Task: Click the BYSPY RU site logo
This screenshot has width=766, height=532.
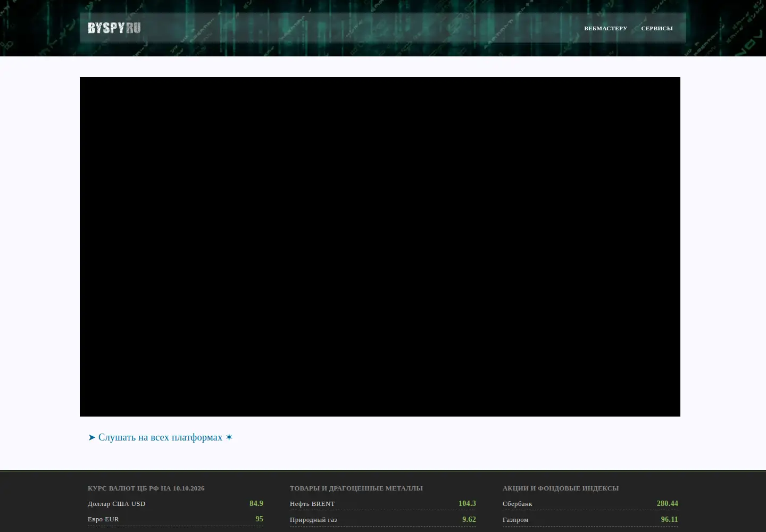Action: pyautogui.click(x=114, y=28)
